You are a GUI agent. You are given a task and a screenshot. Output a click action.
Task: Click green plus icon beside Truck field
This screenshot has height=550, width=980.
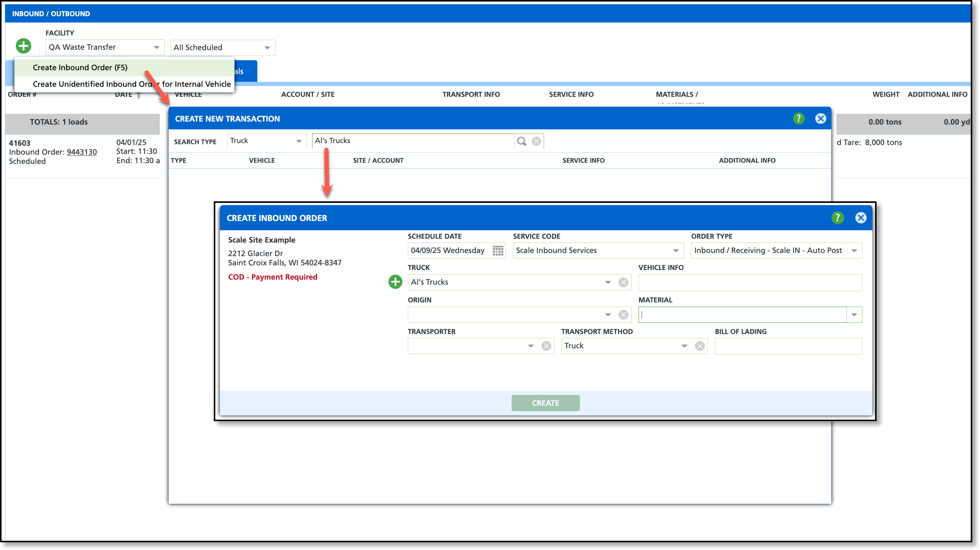coord(395,282)
